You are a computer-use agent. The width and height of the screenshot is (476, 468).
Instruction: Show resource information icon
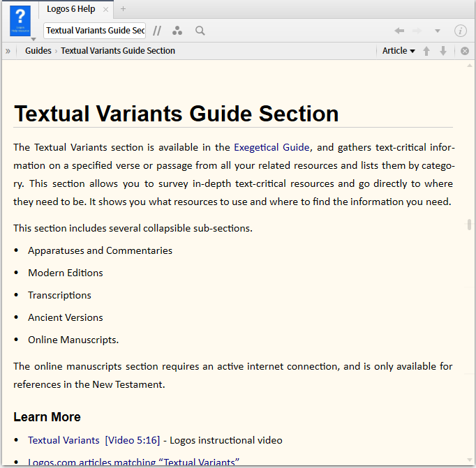(460, 31)
